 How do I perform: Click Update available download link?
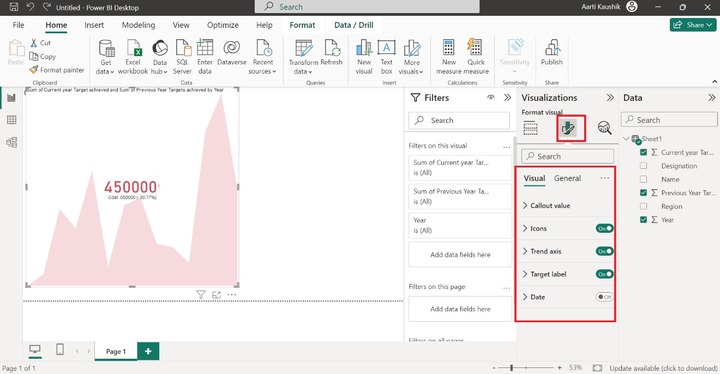tap(663, 368)
